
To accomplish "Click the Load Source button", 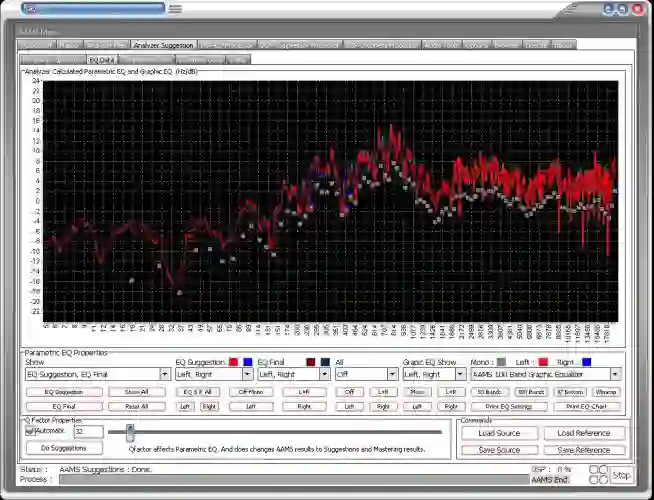I will tap(499, 433).
